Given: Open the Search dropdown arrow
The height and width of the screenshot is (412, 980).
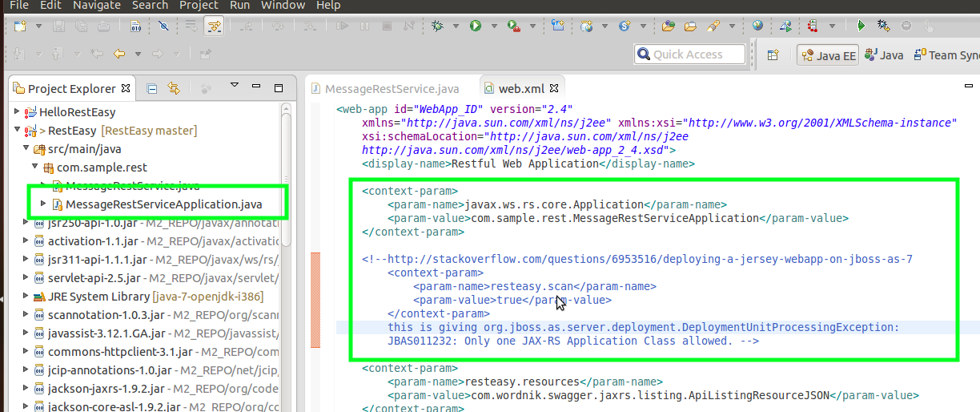Looking at the screenshot, I should (731, 26).
